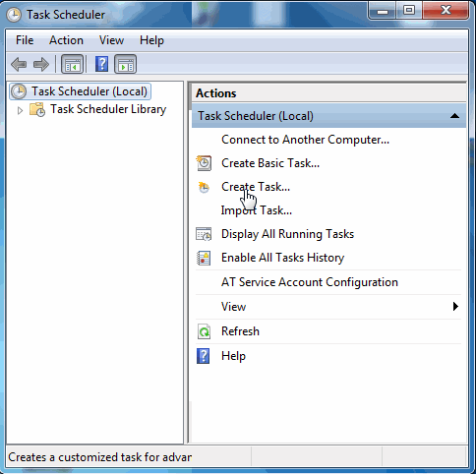The width and height of the screenshot is (476, 474).
Task: Maximize the Task Scheduler window
Action: coord(409,11)
